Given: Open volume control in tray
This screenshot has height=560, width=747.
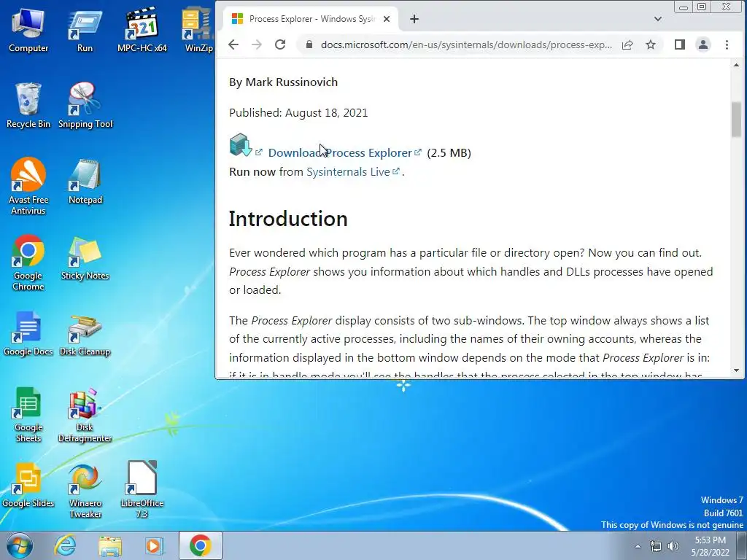Looking at the screenshot, I should (673, 546).
